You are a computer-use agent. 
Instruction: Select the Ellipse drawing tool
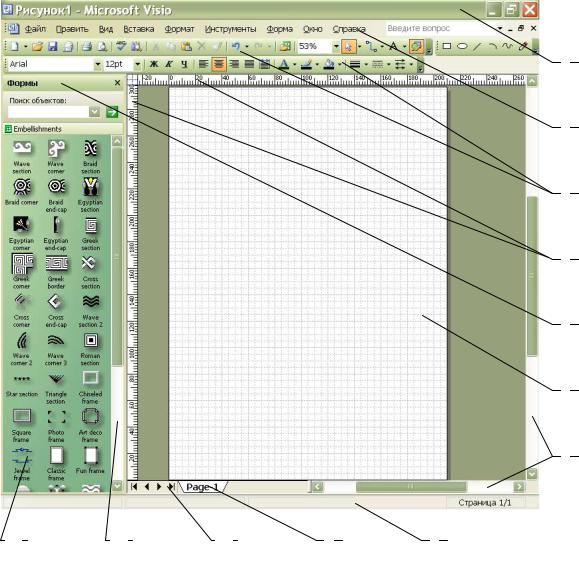[462, 47]
